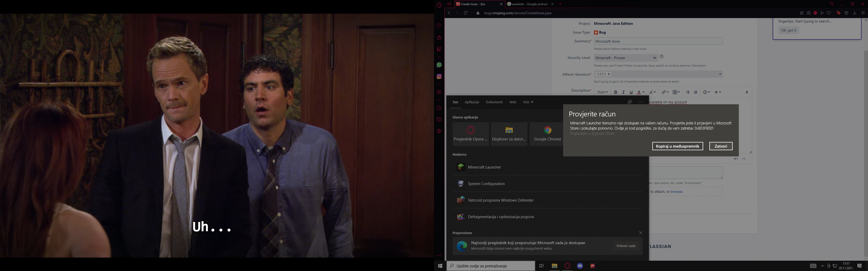This screenshot has height=271, width=868.
Task: Add page to bookmarks with heart icon
Action: (829, 13)
